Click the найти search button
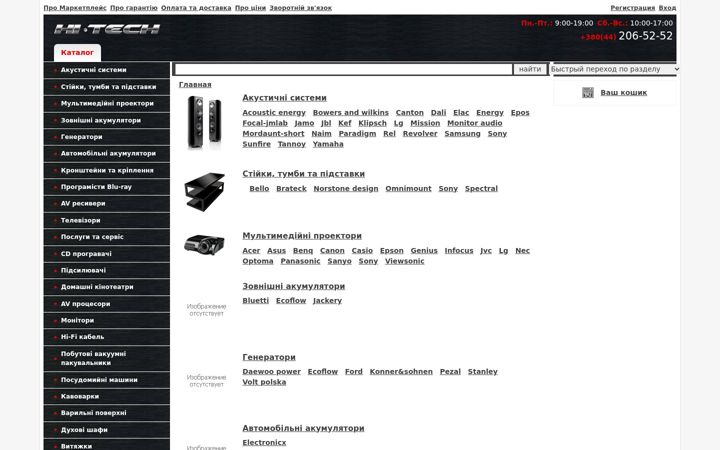Screen dimensions: 720x450 tap(530, 69)
